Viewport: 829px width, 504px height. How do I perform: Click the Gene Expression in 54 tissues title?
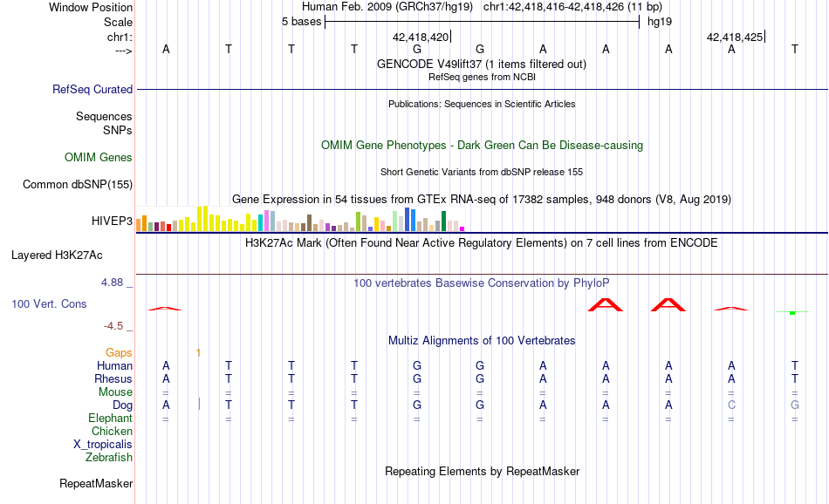coord(482,200)
